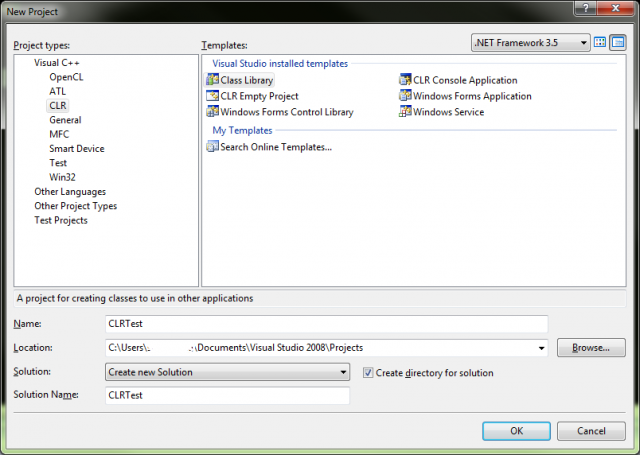This screenshot has width=640, height=455.
Task: Switch templates to large icons view
Action: [x=600, y=42]
